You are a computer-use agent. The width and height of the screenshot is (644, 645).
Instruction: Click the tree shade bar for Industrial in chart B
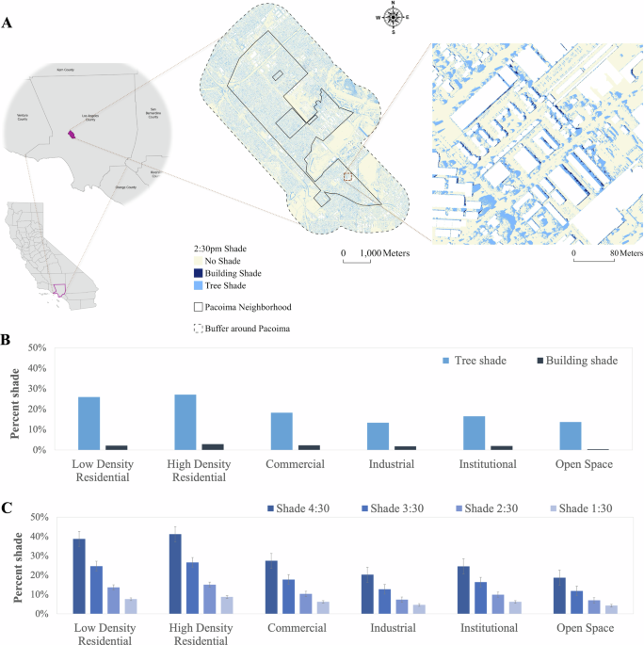tap(378, 437)
